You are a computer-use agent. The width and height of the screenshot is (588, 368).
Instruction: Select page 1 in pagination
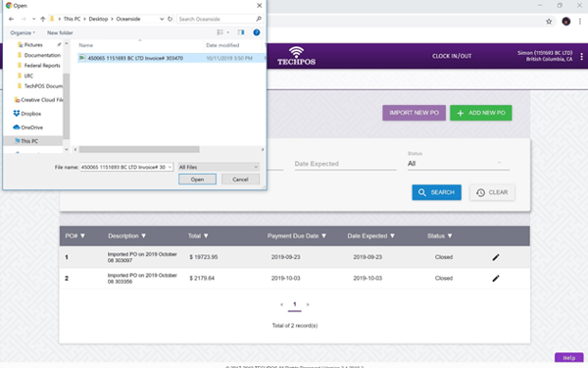tap(295, 304)
